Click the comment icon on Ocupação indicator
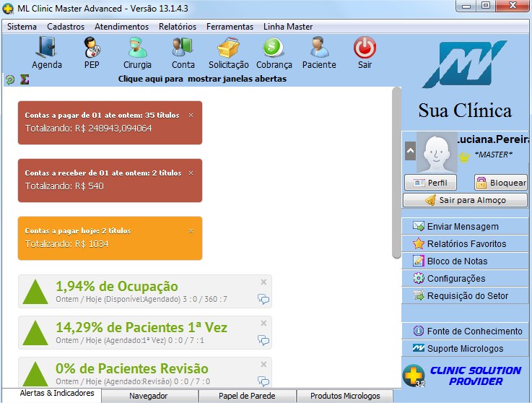Image resolution: width=532 pixels, height=403 pixels. point(263,299)
